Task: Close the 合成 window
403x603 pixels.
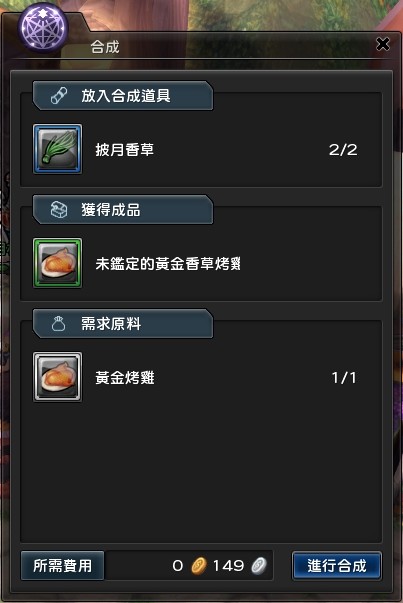Action: pyautogui.click(x=383, y=44)
